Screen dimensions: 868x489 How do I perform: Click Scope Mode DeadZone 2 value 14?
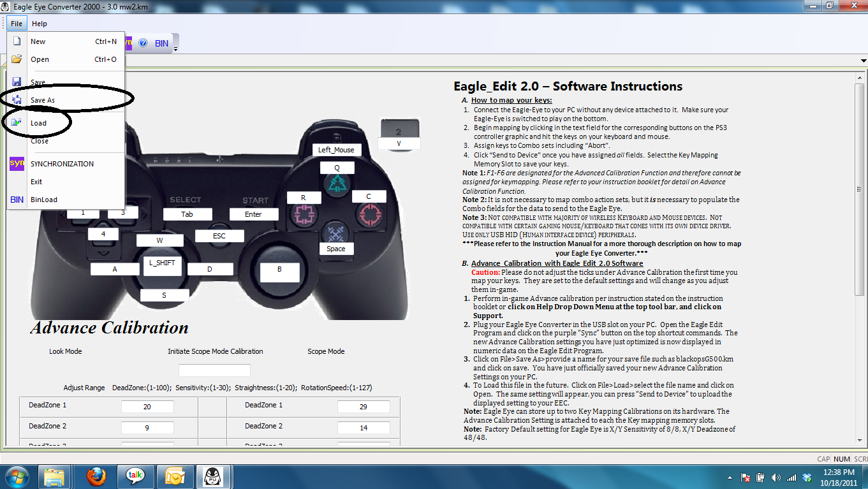coord(364,428)
